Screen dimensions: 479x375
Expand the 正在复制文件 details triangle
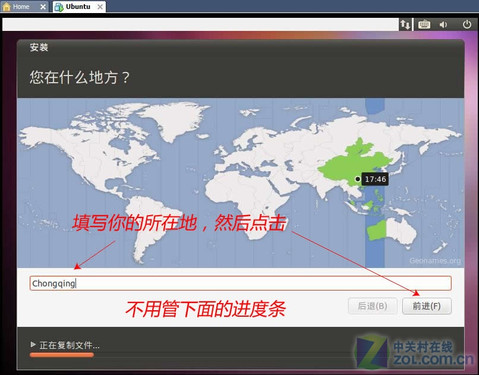tap(33, 344)
